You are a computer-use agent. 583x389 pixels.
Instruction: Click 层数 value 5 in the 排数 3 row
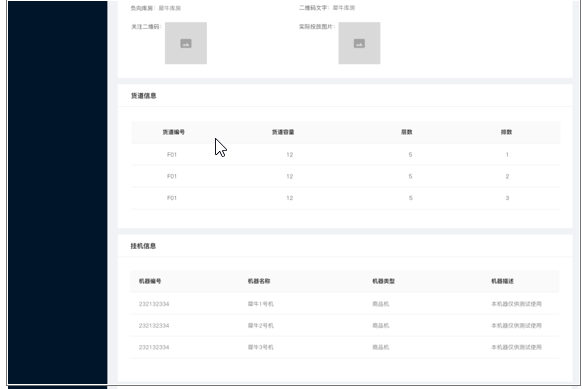click(410, 198)
